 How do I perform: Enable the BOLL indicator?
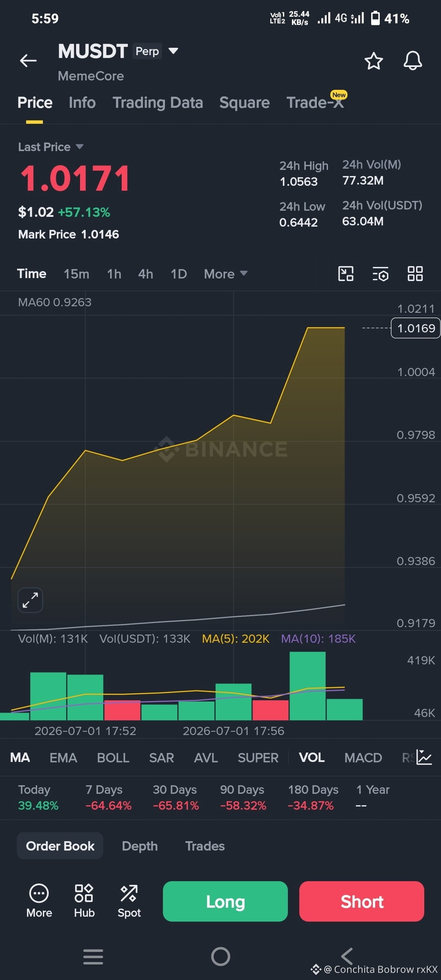(x=113, y=757)
